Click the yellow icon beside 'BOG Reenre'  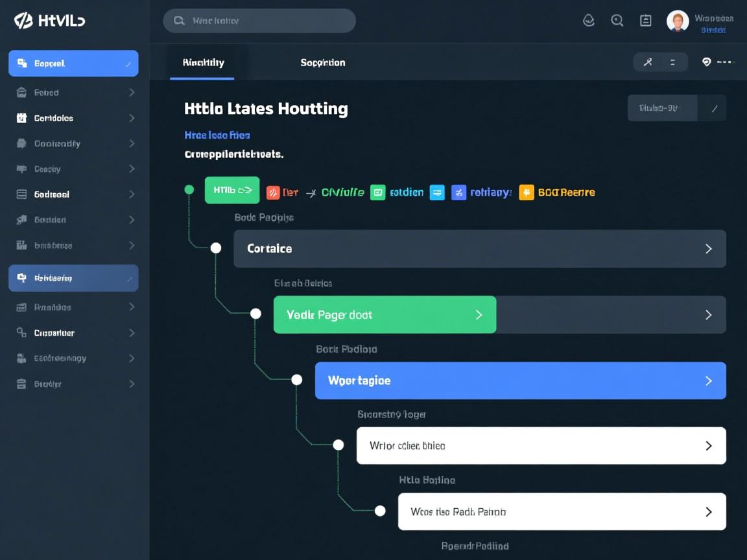pos(527,192)
